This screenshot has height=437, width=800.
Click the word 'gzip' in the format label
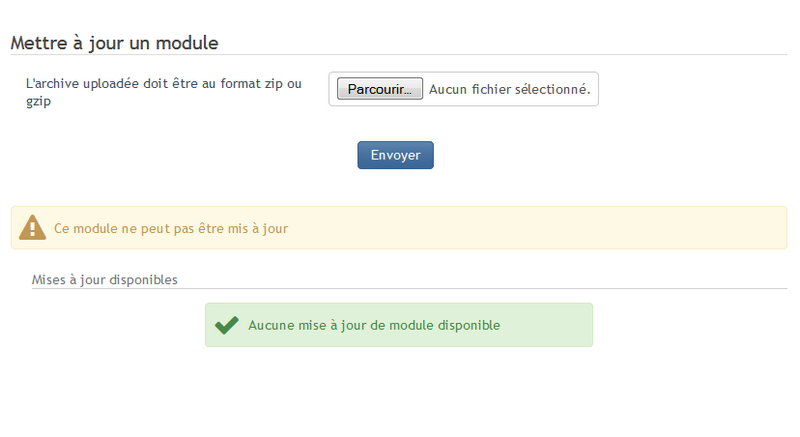(39, 101)
